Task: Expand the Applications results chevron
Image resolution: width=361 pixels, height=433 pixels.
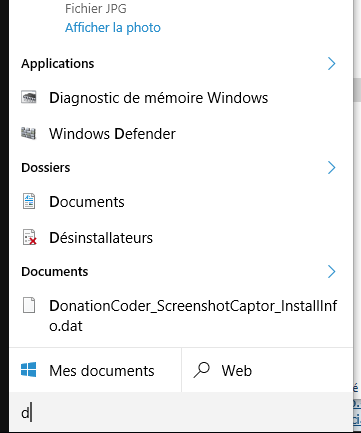Action: coord(331,64)
